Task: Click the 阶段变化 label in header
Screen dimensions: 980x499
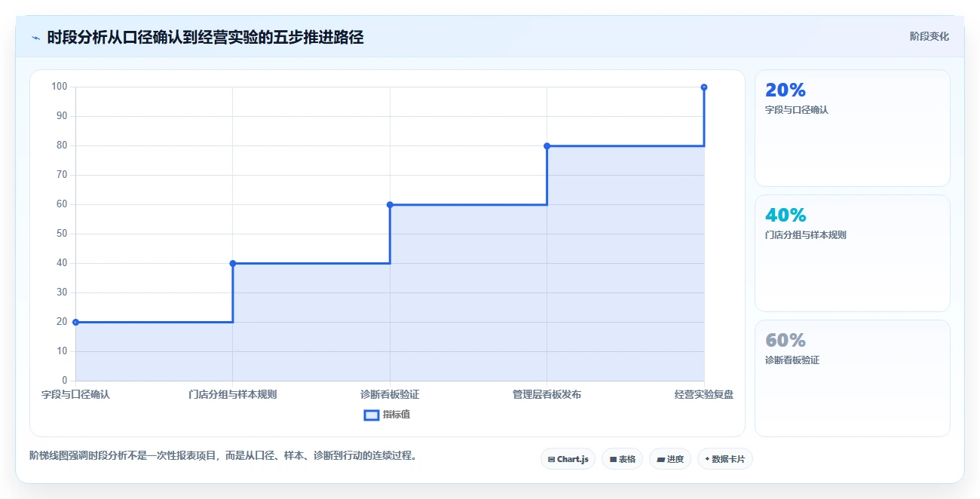Action: 929,36
